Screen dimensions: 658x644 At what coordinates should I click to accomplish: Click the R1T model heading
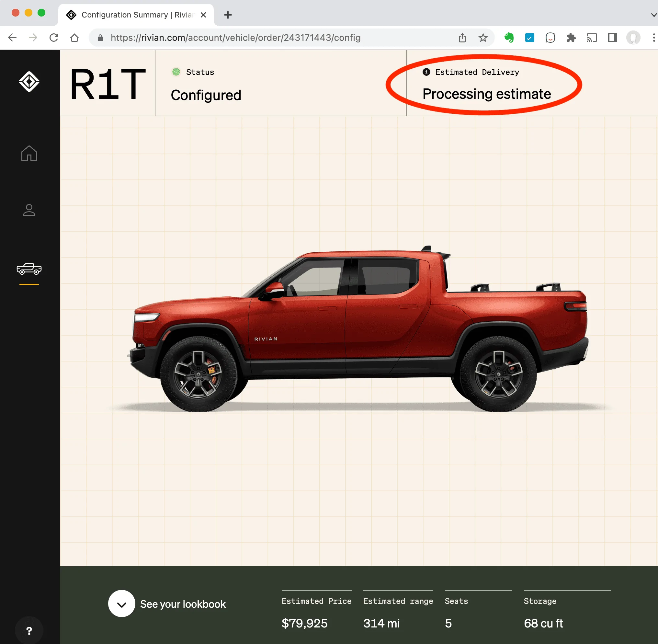108,84
